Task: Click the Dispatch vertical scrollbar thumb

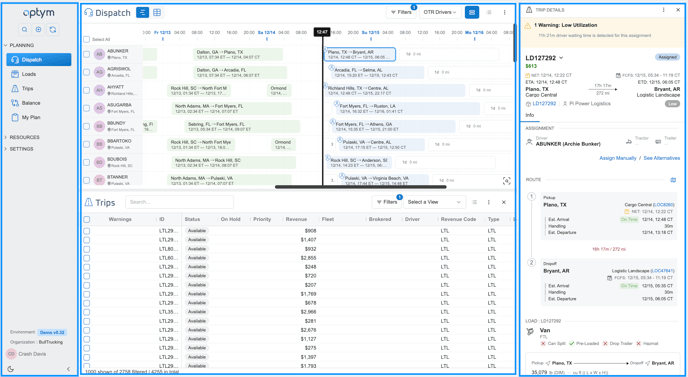Action: (x=514, y=43)
